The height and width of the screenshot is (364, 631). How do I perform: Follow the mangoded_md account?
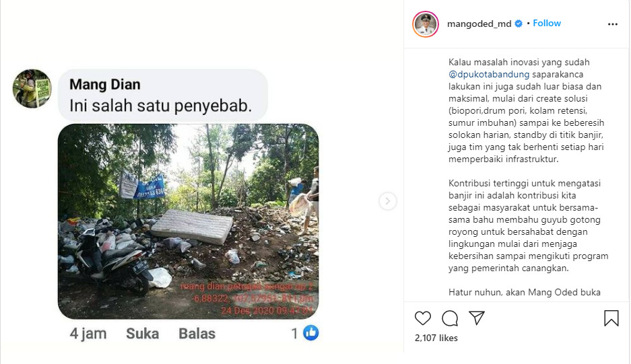click(547, 24)
